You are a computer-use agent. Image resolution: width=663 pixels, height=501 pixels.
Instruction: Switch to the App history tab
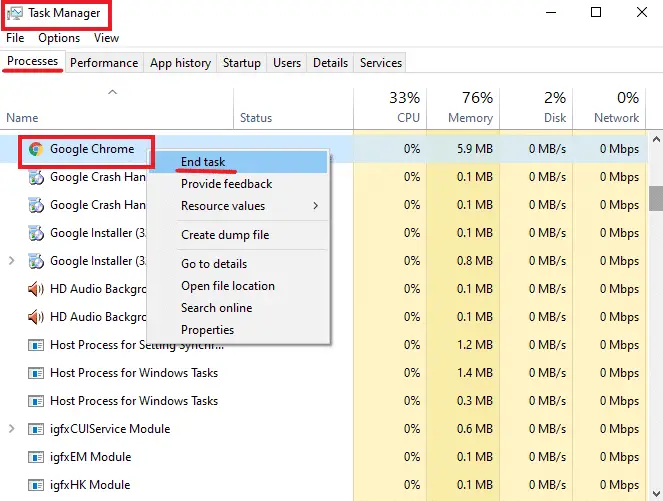[x=181, y=63]
